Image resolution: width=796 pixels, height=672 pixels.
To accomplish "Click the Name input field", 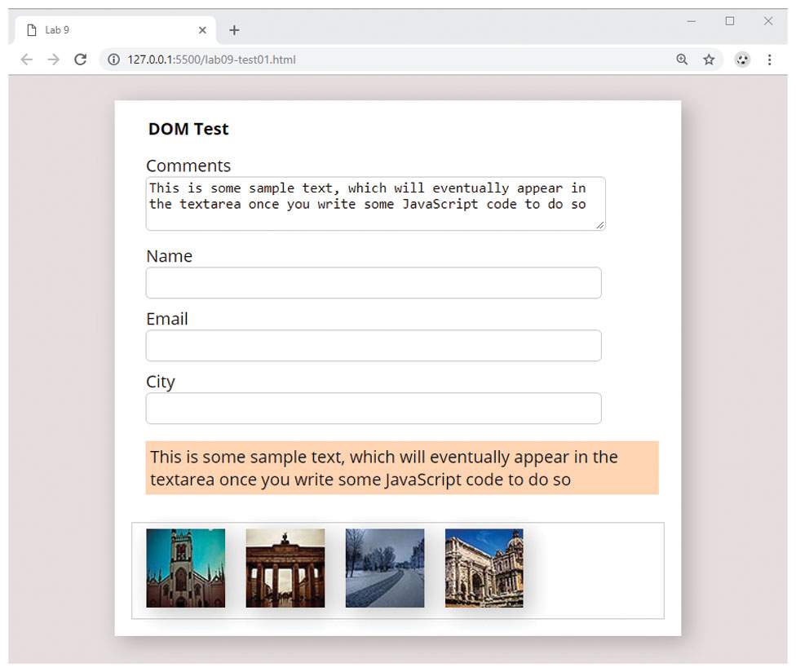I will tap(374, 283).
